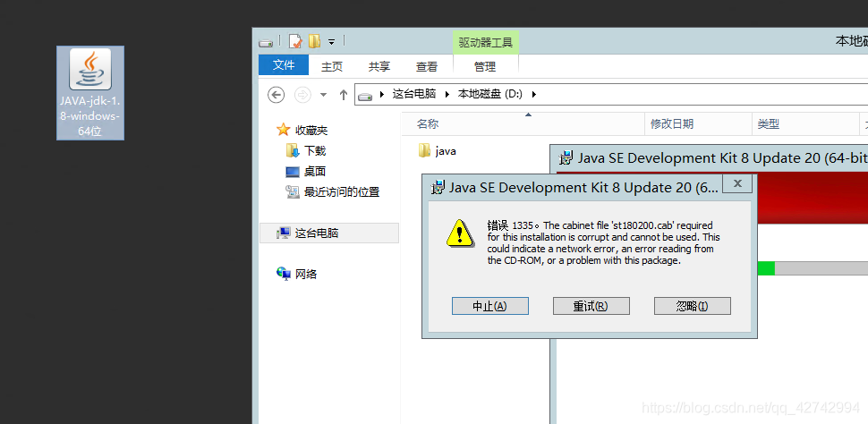Image resolution: width=868 pixels, height=424 pixels.
Task: Click 这台电脑 in the address bar
Action: pyautogui.click(x=414, y=94)
